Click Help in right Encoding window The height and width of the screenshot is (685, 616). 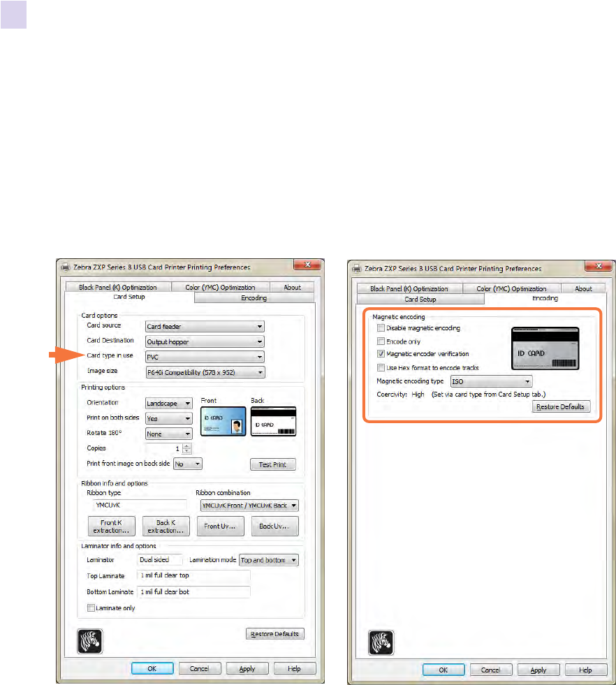tap(586, 670)
